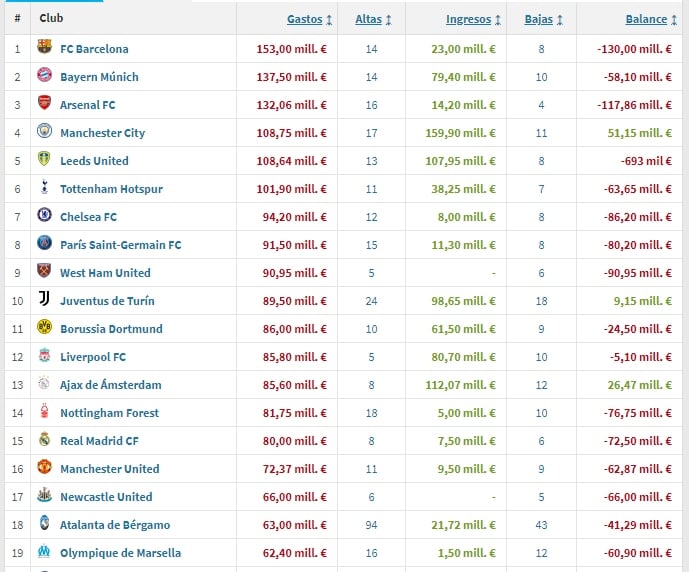The width and height of the screenshot is (689, 572).
Task: Open the Nottingham Forest link
Action: tap(109, 413)
